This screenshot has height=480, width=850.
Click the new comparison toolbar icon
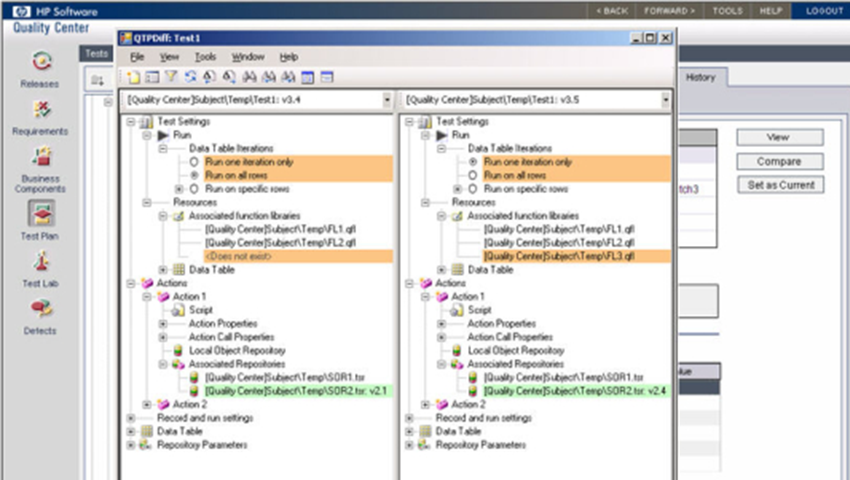(134, 77)
